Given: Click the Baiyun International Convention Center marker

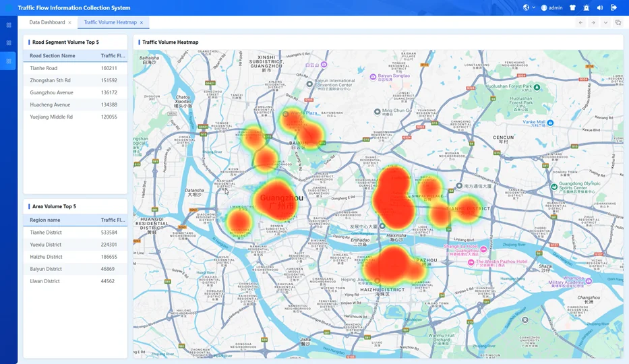Looking at the screenshot, I should click(x=309, y=84).
